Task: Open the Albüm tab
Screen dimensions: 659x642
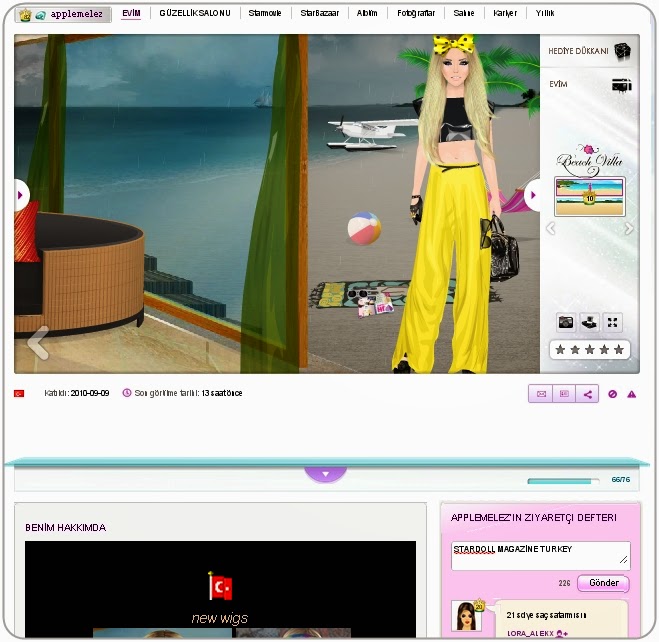Action: coord(367,13)
